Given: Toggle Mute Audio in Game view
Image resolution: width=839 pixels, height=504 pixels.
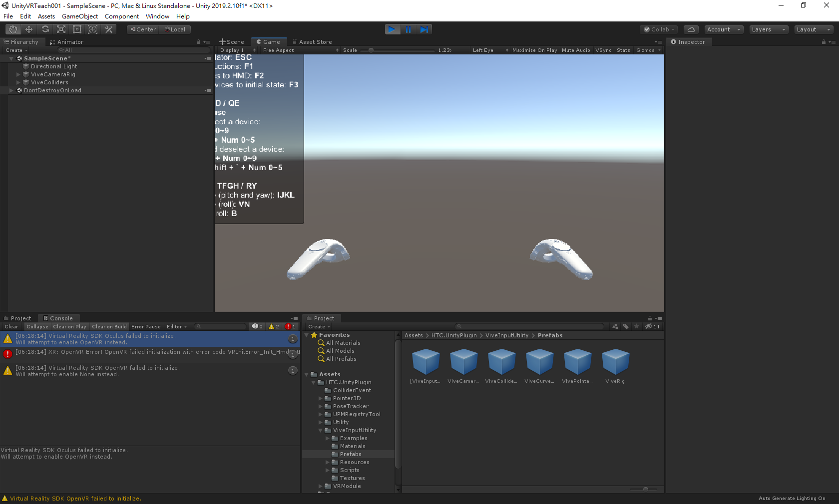Looking at the screenshot, I should tap(576, 50).
